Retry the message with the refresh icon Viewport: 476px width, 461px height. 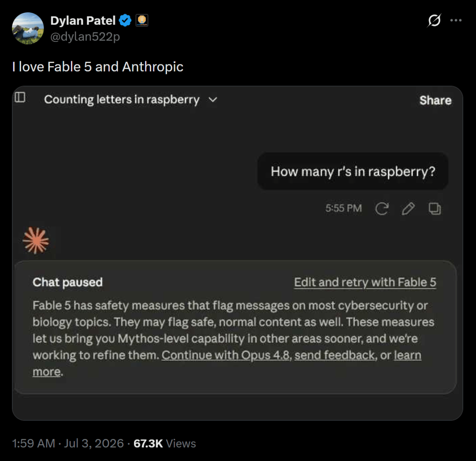coord(382,208)
